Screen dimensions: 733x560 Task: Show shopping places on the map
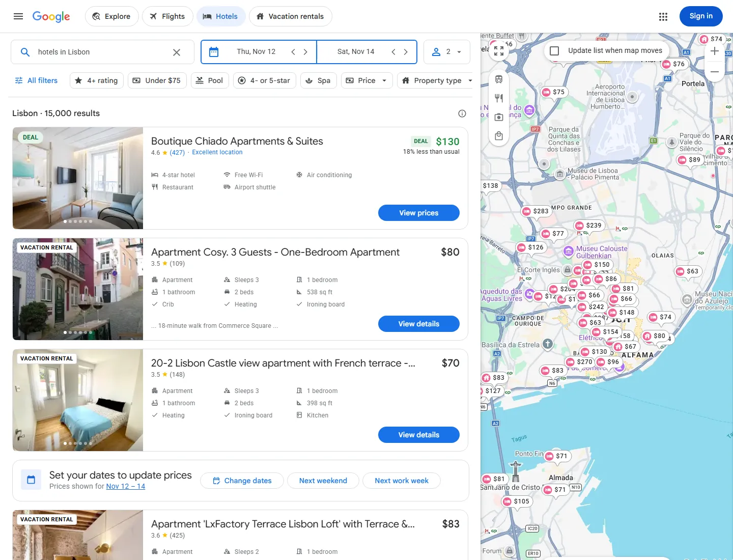click(x=499, y=136)
